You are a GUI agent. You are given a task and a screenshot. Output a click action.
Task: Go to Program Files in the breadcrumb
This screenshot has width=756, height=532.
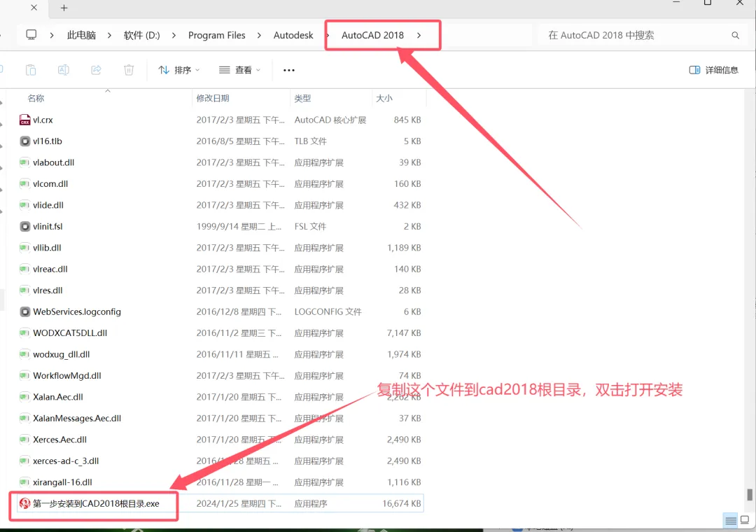point(216,35)
